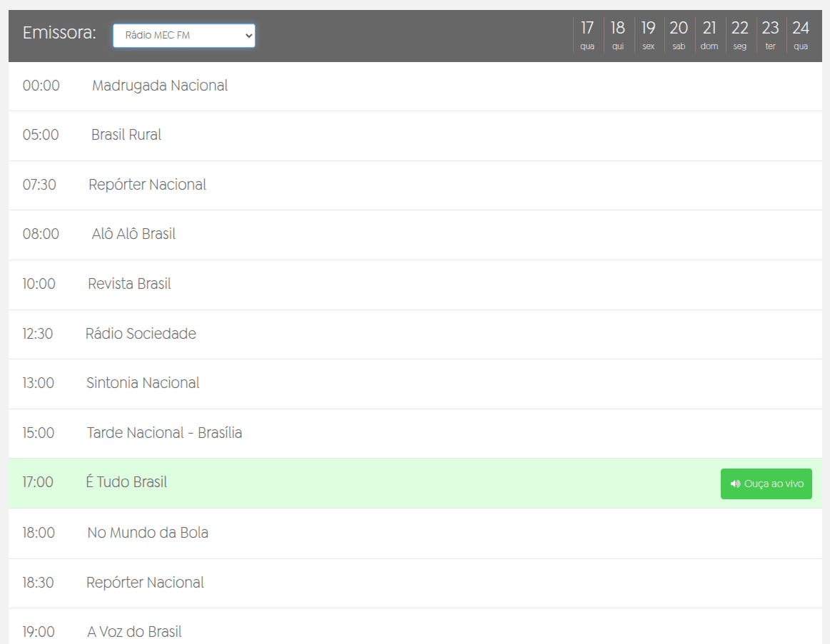Click the No Mundo da Bola program
Screen dimensions: 830x644
[x=148, y=532]
